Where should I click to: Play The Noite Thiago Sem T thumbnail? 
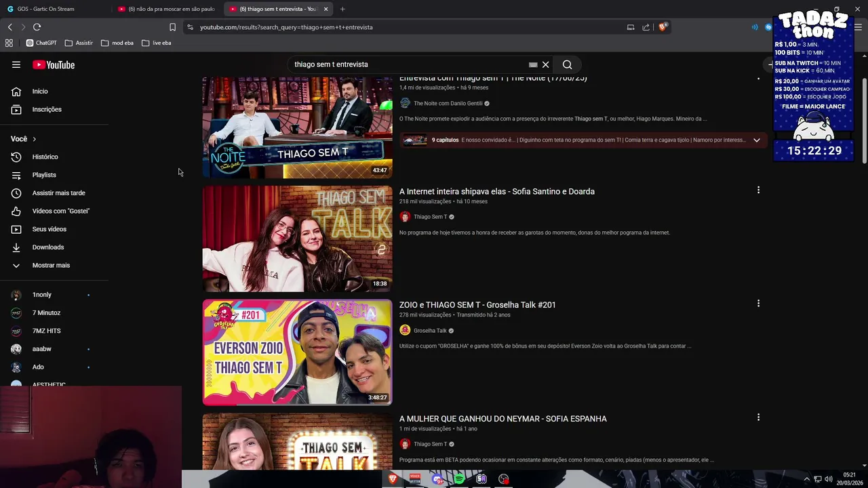[297, 128]
